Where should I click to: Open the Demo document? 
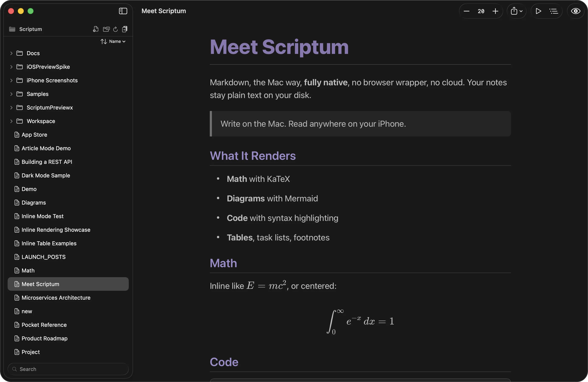pos(68,189)
